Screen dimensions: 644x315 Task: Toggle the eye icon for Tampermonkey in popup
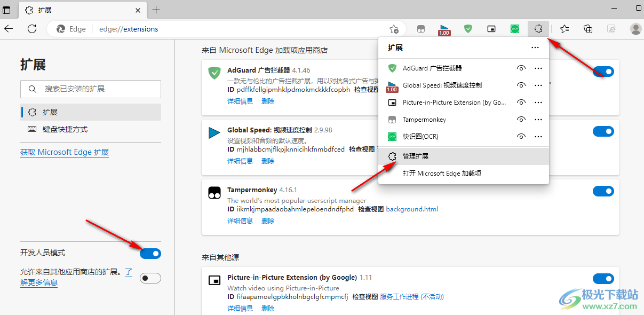pyautogui.click(x=522, y=120)
